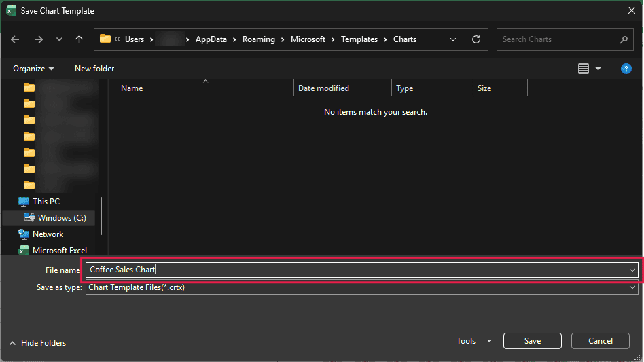Expand the address bar history dropdown

[x=453, y=39]
